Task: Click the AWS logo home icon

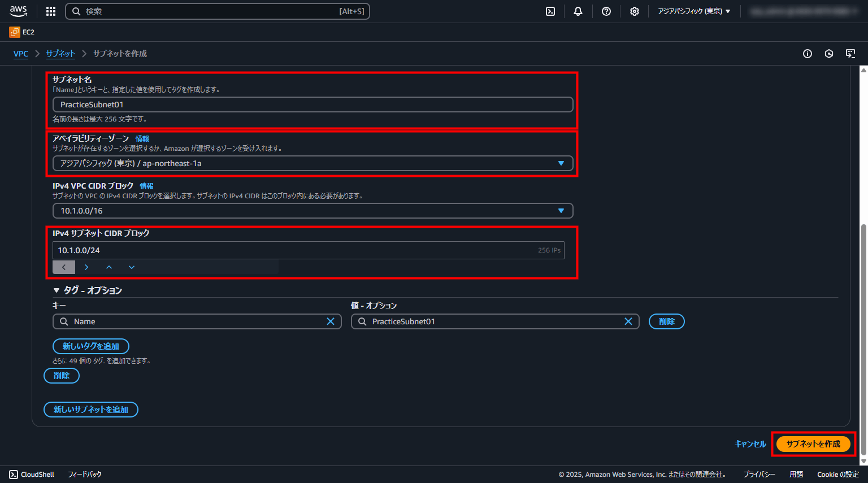Action: point(19,11)
